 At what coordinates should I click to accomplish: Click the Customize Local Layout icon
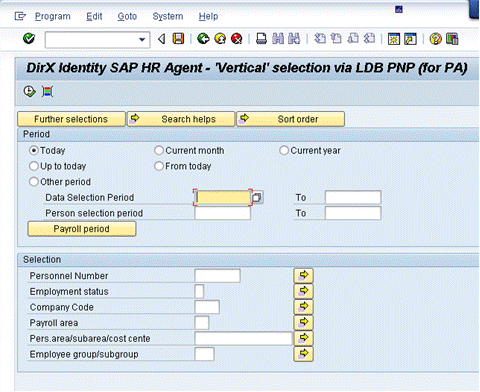(x=452, y=39)
